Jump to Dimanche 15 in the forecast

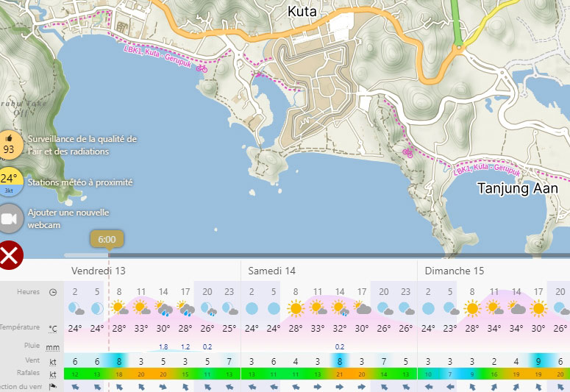pyautogui.click(x=449, y=271)
